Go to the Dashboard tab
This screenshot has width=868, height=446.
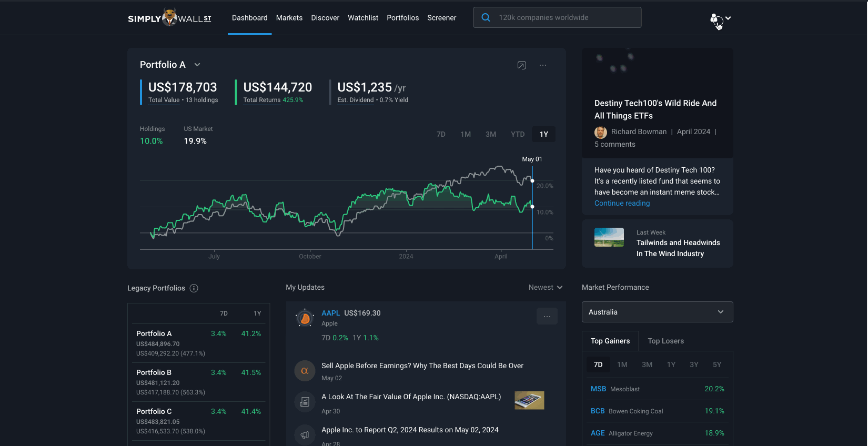[249, 18]
